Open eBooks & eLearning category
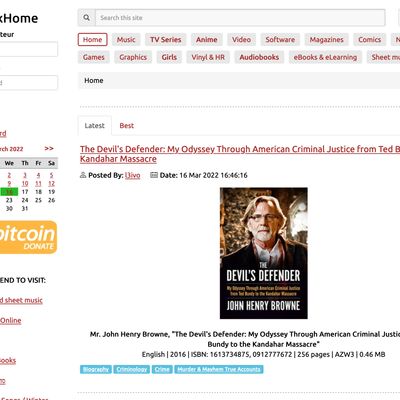This screenshot has height=400, width=400. coord(325,57)
